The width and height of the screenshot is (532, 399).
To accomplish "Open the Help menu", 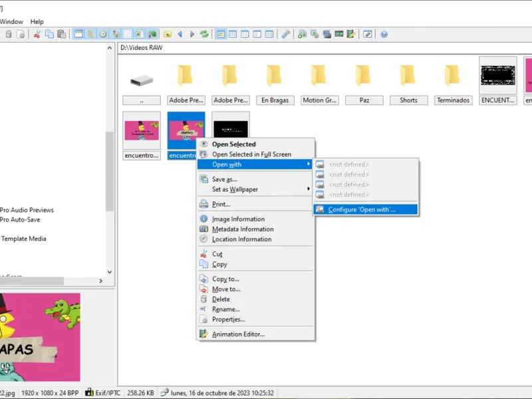I will (x=37, y=22).
